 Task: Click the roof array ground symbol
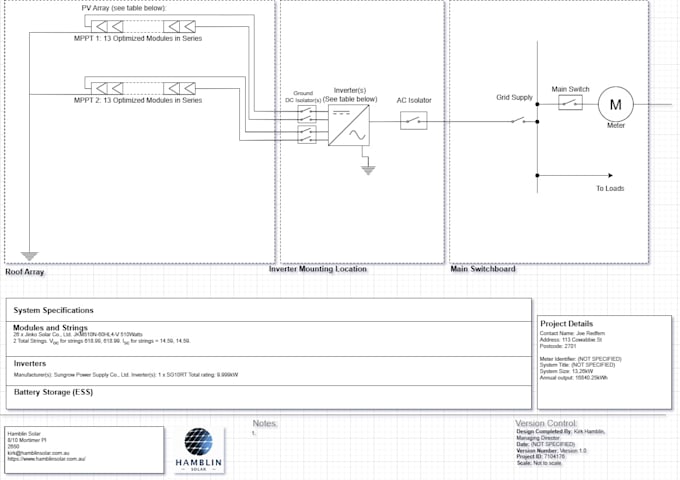(29, 256)
